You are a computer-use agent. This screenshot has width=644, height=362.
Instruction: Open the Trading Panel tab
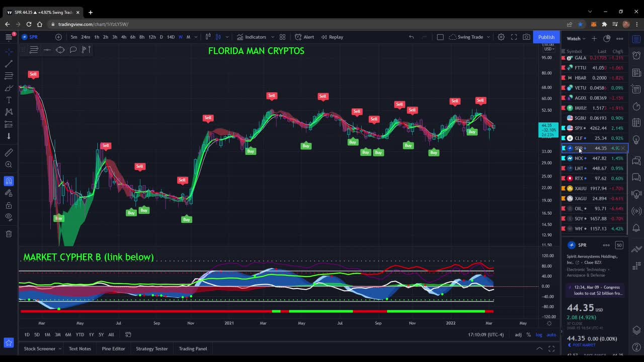193,348
